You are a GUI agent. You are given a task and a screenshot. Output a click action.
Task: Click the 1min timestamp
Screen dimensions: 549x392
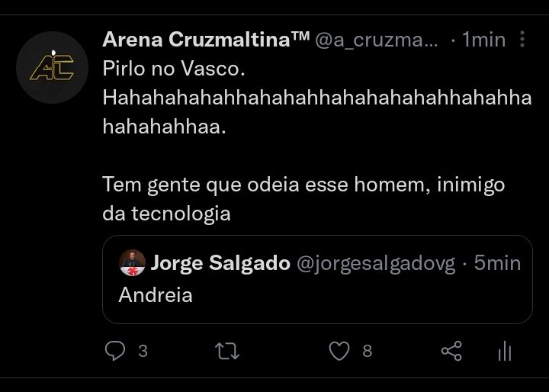484,40
